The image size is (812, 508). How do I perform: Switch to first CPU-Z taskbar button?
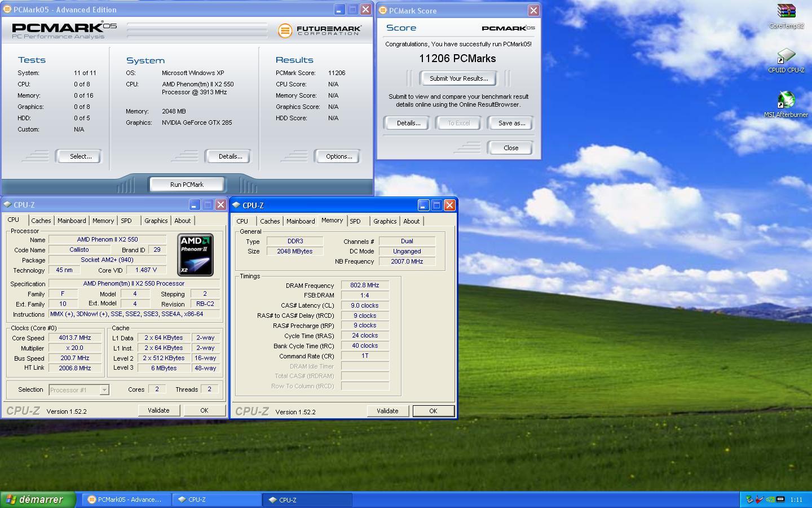tap(216, 500)
